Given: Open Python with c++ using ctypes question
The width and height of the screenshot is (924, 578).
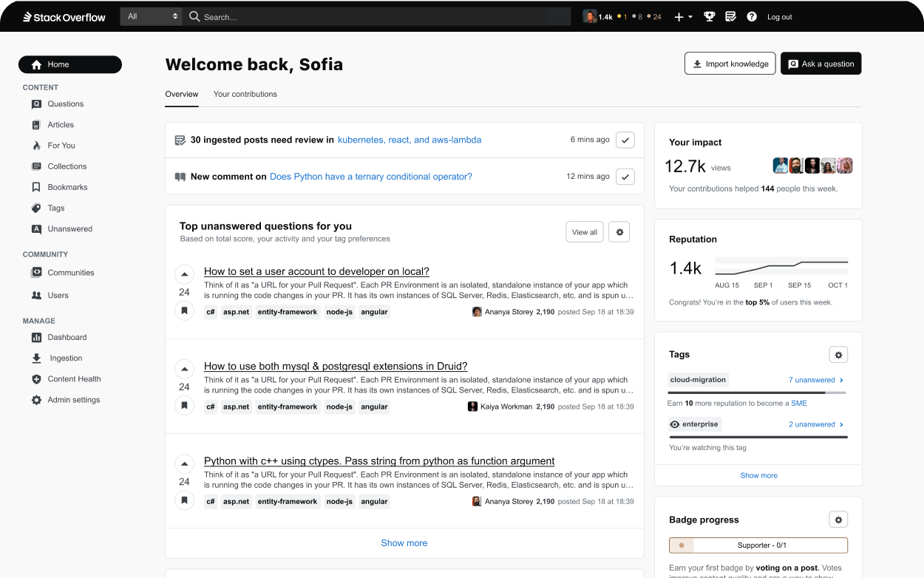Looking at the screenshot, I should pyautogui.click(x=379, y=461).
